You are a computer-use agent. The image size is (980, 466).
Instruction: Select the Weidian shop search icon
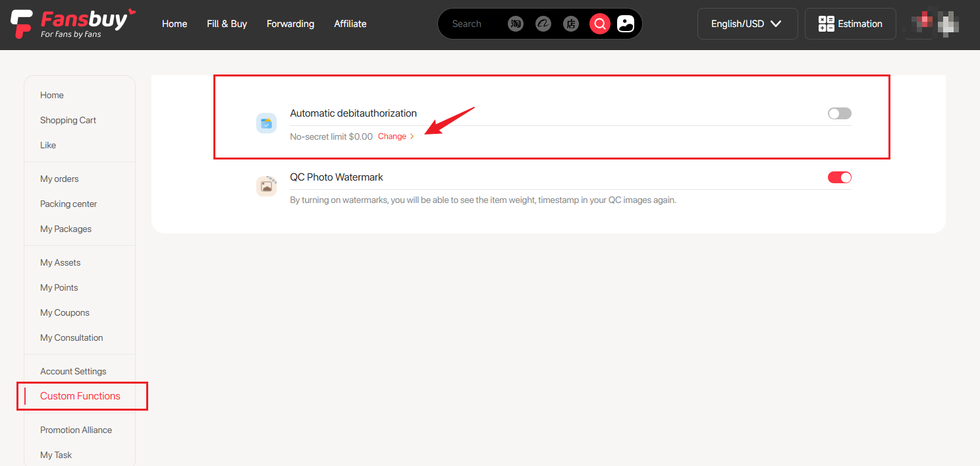[571, 24]
